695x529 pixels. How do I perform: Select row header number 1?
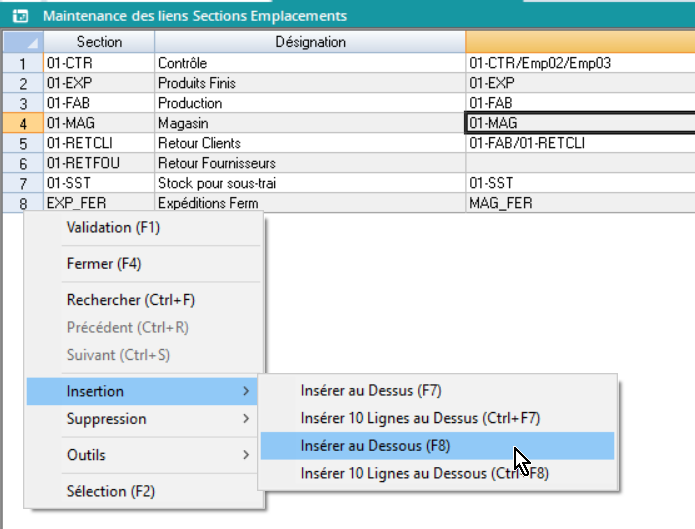[22, 63]
